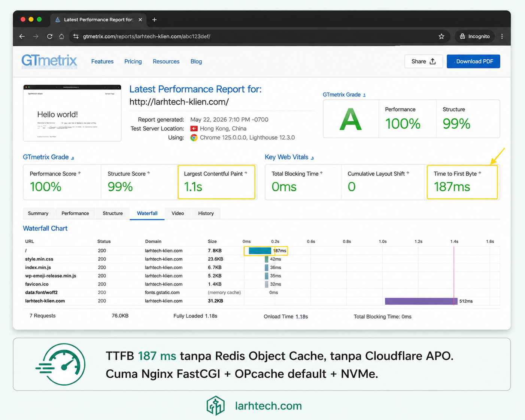Open the Features menu link

(x=102, y=61)
